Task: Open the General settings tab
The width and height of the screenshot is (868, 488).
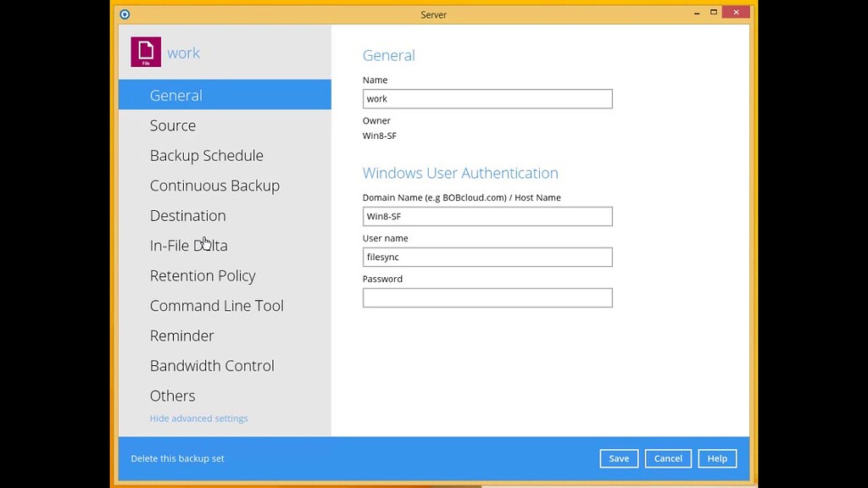Action: [x=175, y=96]
